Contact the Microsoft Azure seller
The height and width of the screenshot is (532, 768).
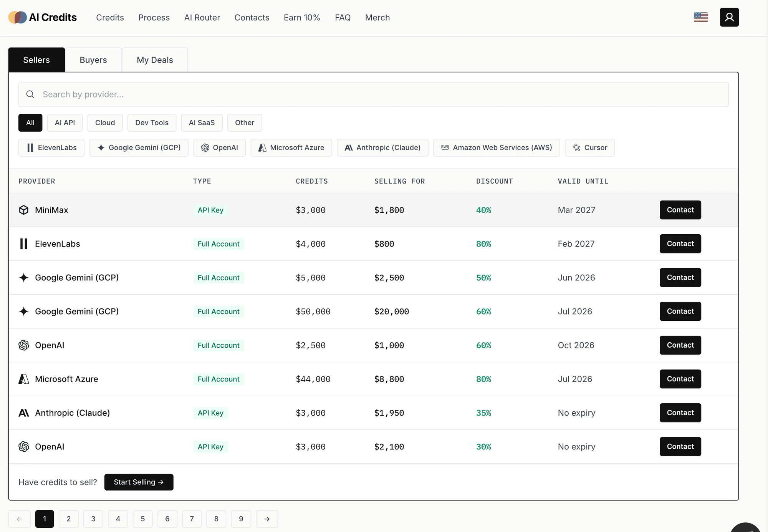680,379
